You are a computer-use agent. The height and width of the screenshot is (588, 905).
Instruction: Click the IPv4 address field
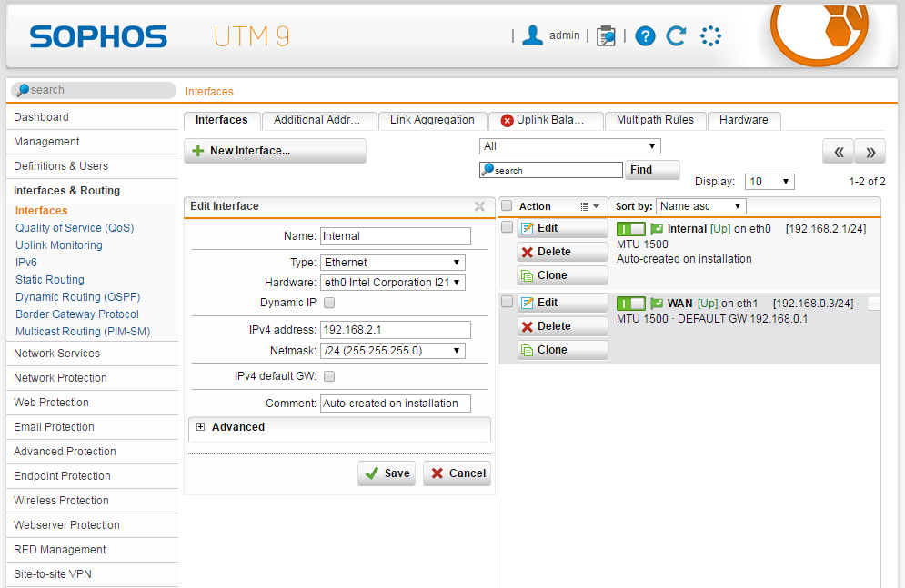[396, 330]
